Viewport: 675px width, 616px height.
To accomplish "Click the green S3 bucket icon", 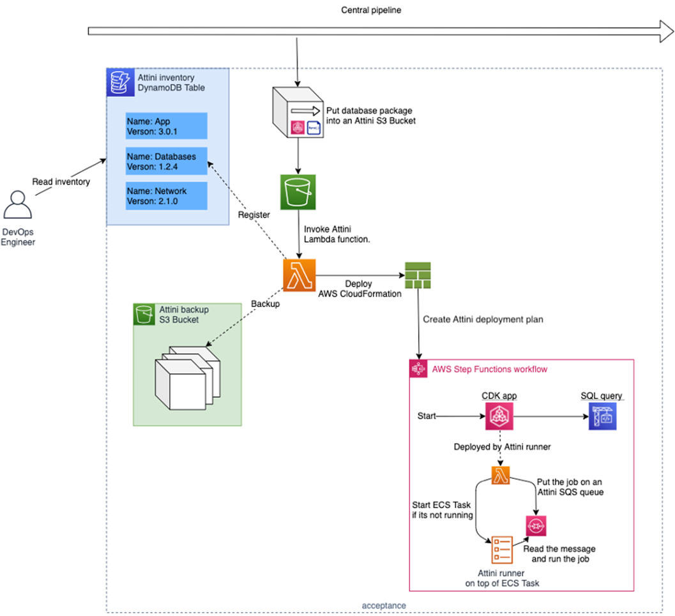I will tap(298, 192).
